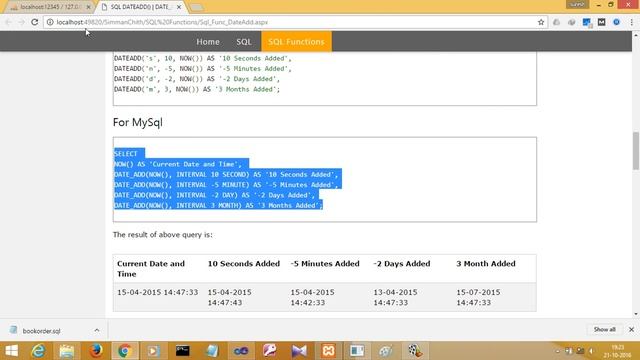Launch Firefox from the taskbar
The height and width of the screenshot is (360, 640).
click(x=96, y=351)
